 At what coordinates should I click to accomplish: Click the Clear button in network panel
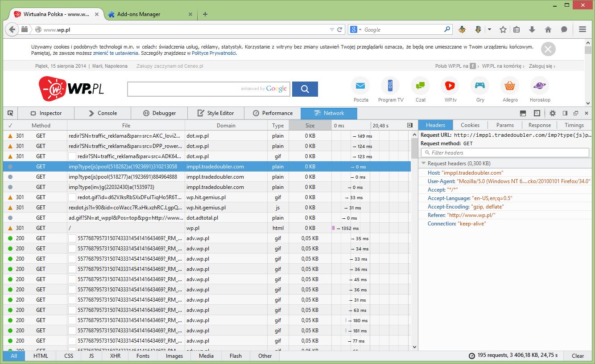coord(578,356)
